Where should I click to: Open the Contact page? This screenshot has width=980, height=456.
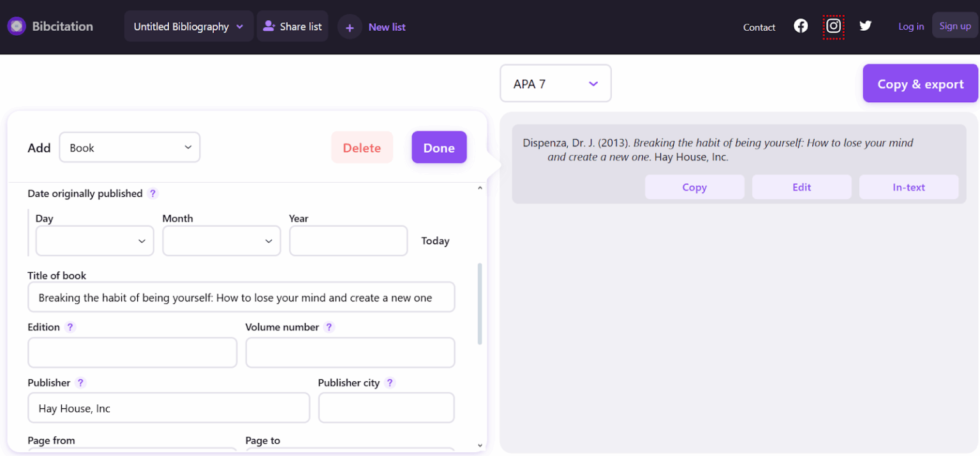point(759,27)
